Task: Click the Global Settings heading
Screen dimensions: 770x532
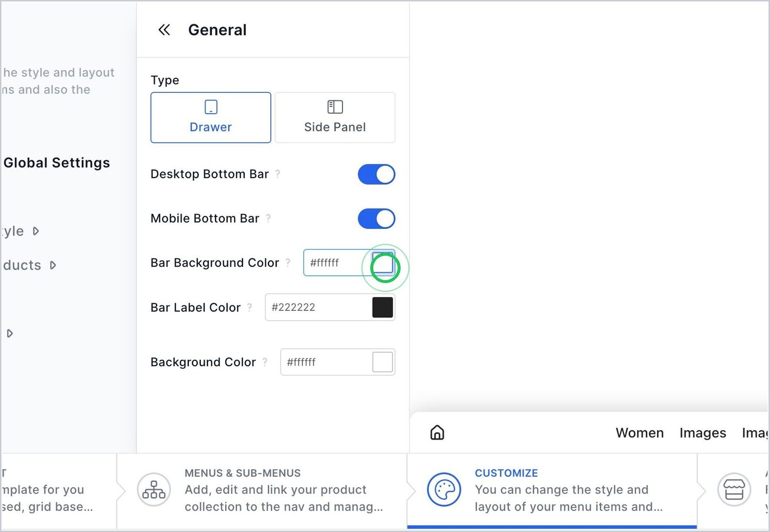Action: (x=57, y=163)
